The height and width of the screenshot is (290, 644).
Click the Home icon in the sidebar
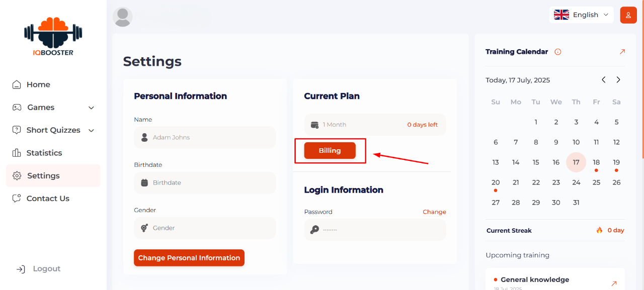(17, 84)
